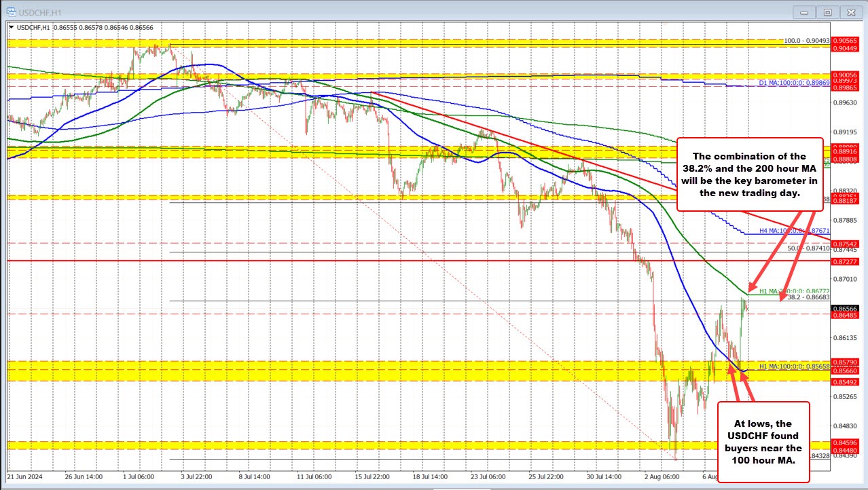Click the 0.84480 red price tag
The height and width of the screenshot is (490, 868).
click(846, 449)
